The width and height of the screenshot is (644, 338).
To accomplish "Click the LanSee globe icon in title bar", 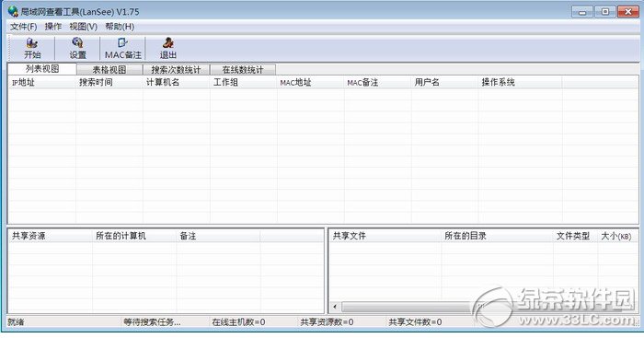I will (x=13, y=12).
